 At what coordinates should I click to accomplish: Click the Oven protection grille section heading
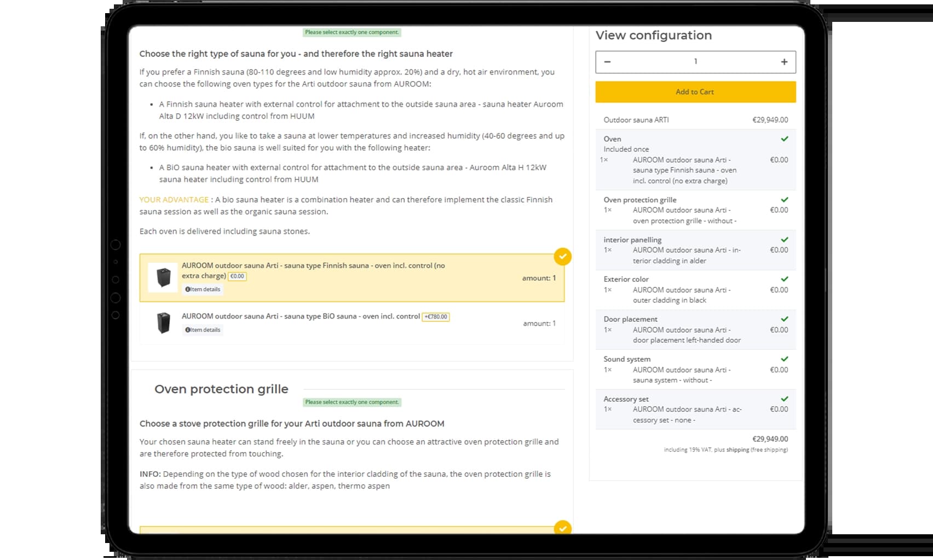221,389
